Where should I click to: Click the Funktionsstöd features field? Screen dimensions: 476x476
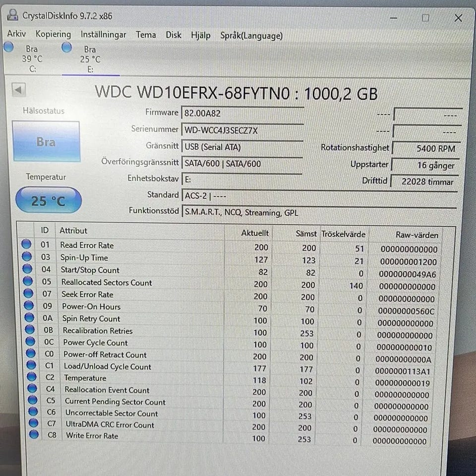pyautogui.click(x=319, y=212)
